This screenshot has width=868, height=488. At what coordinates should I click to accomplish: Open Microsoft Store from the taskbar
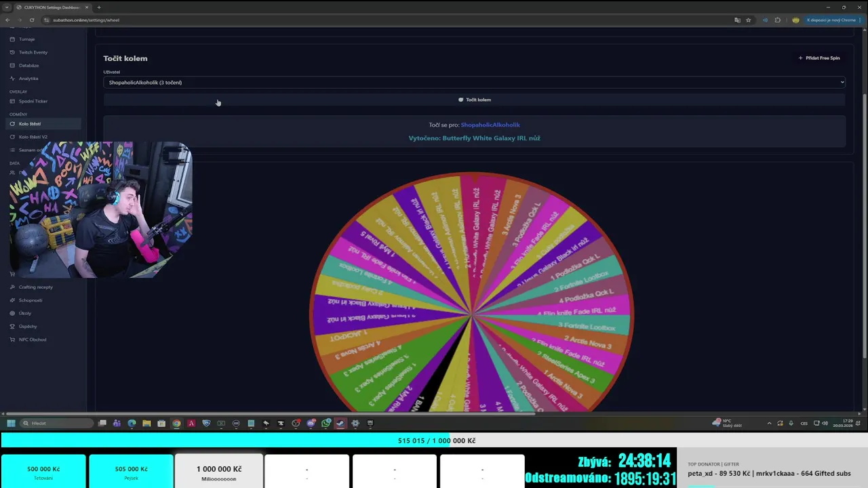(x=161, y=423)
